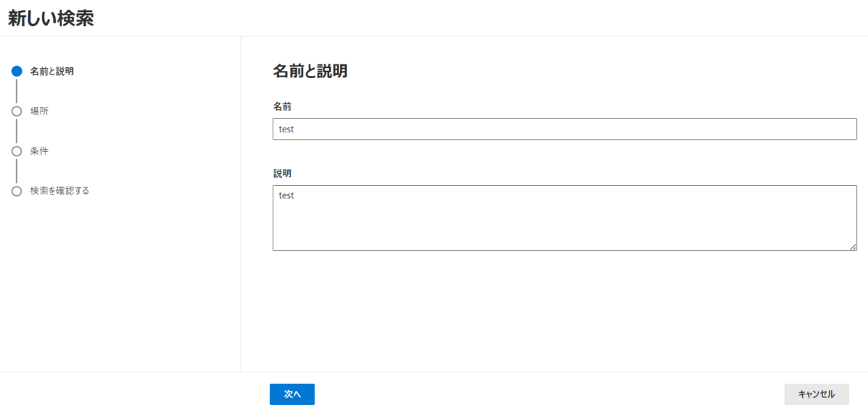Focus the 説明 text area
The width and height of the screenshot is (868, 408).
tap(565, 218)
